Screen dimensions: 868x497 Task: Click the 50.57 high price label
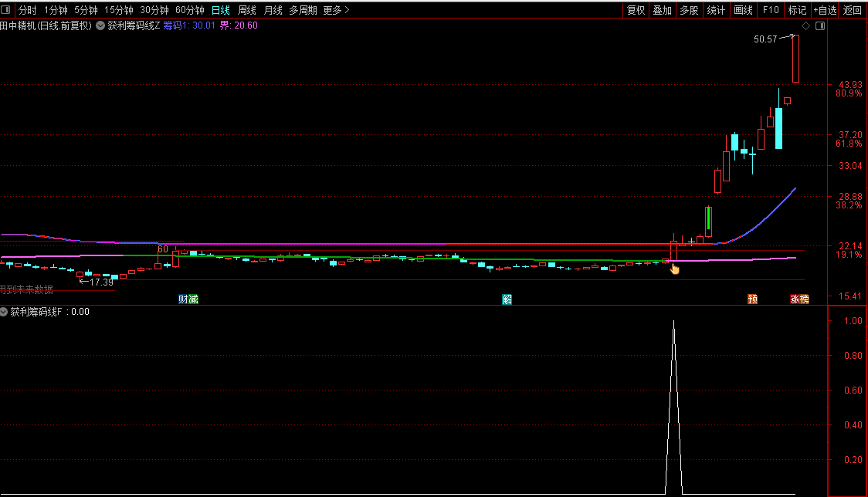[765, 39]
